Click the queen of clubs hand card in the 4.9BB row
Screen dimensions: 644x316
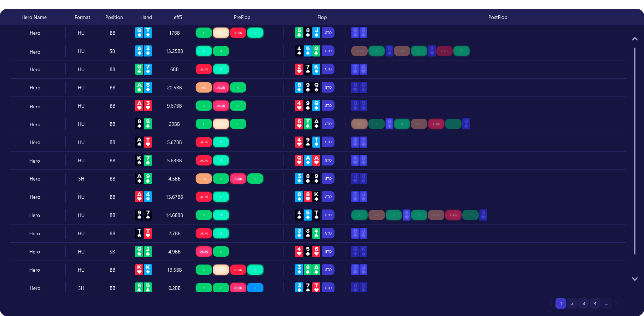[139, 252]
